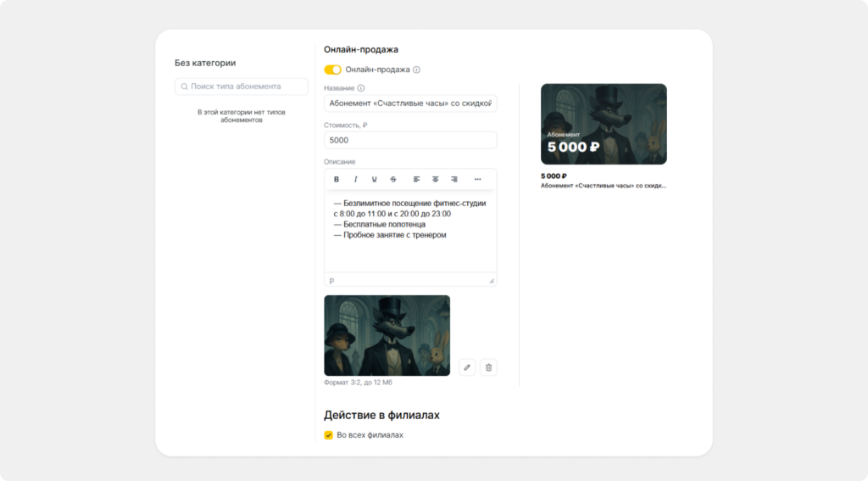Click inside the description text area
This screenshot has height=481, width=868.
tap(410, 232)
